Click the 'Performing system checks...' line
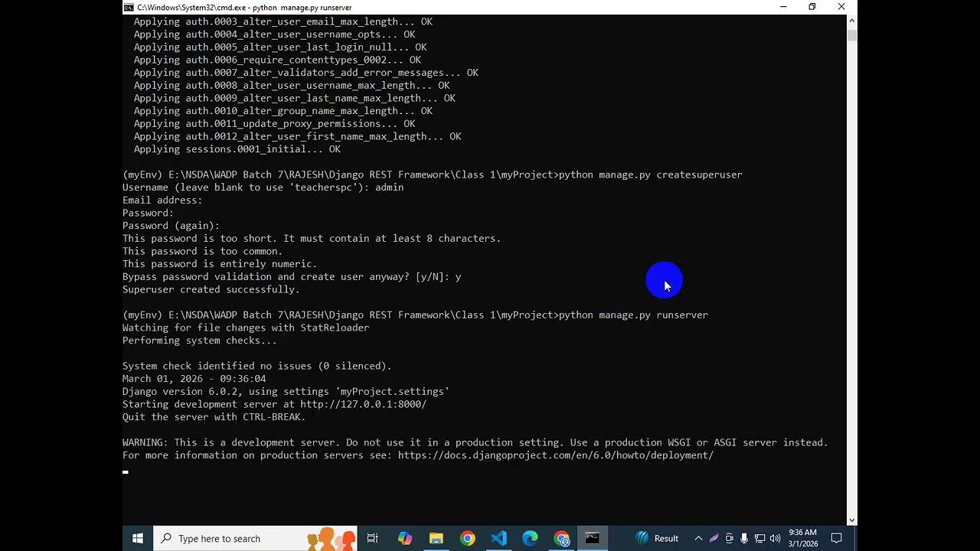Image resolution: width=980 pixels, height=551 pixels. point(200,341)
